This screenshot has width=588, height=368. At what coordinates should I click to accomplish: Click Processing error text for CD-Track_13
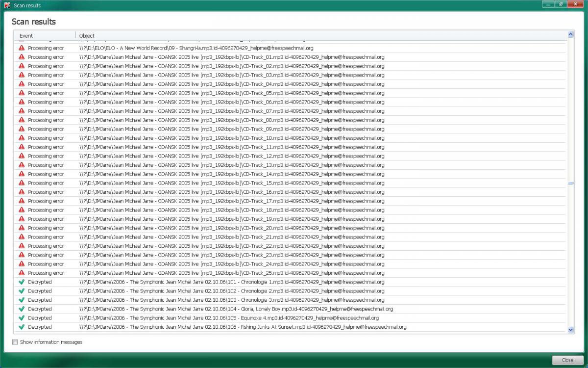[46, 165]
